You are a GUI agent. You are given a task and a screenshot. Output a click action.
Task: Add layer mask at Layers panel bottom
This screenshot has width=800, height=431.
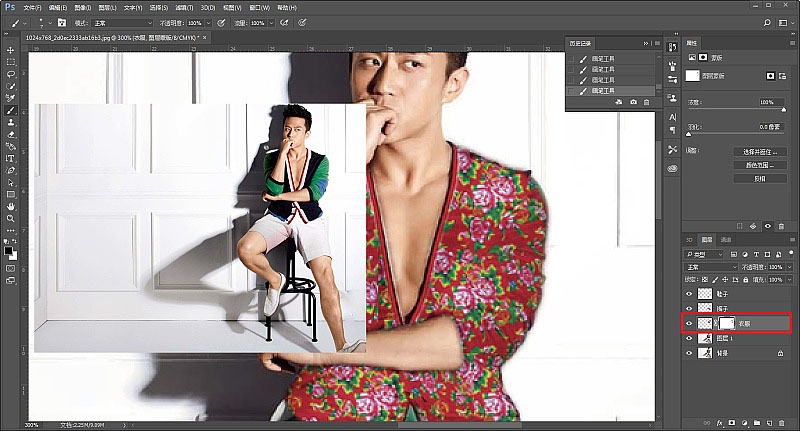(732, 423)
